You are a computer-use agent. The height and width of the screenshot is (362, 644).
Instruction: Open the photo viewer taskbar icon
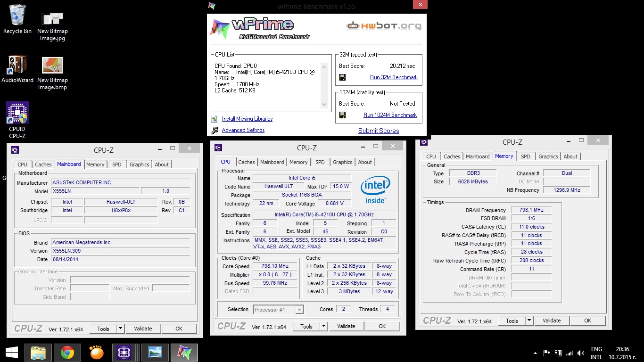155,352
